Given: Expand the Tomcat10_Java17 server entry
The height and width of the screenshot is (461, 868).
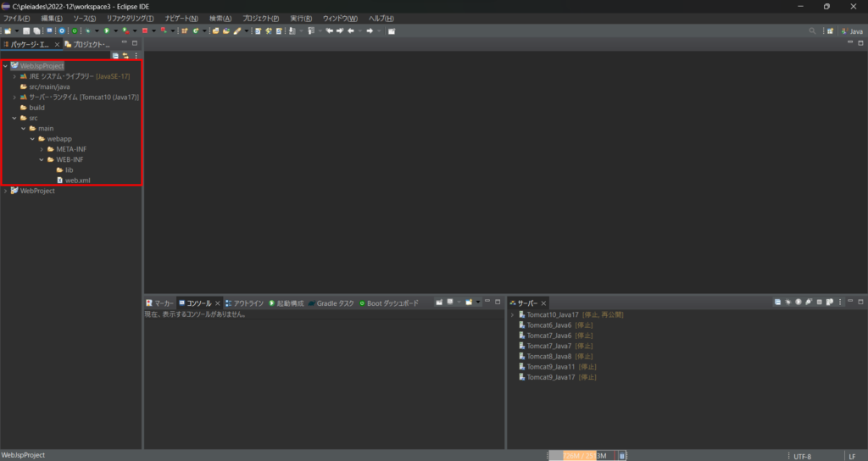Looking at the screenshot, I should pos(512,314).
